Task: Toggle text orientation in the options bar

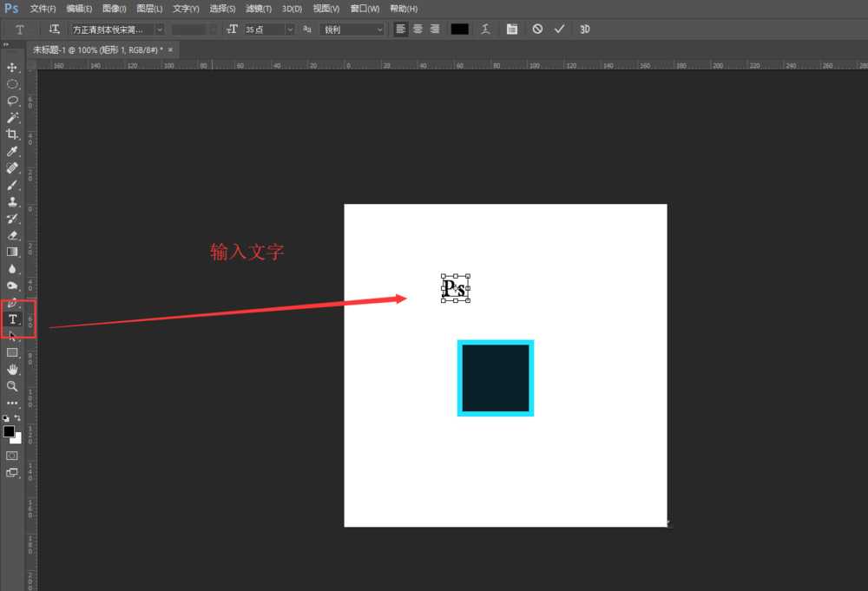Action: pyautogui.click(x=54, y=29)
